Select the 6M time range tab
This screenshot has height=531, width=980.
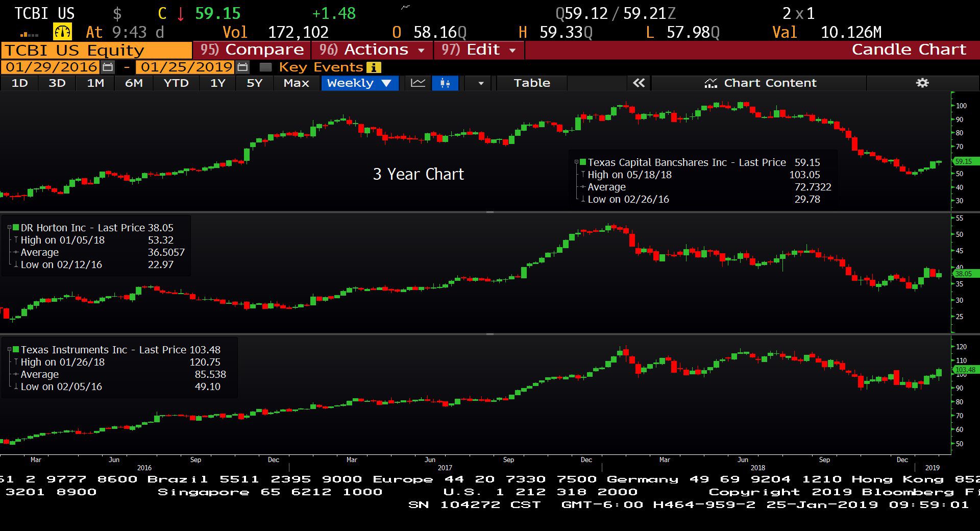tap(134, 83)
